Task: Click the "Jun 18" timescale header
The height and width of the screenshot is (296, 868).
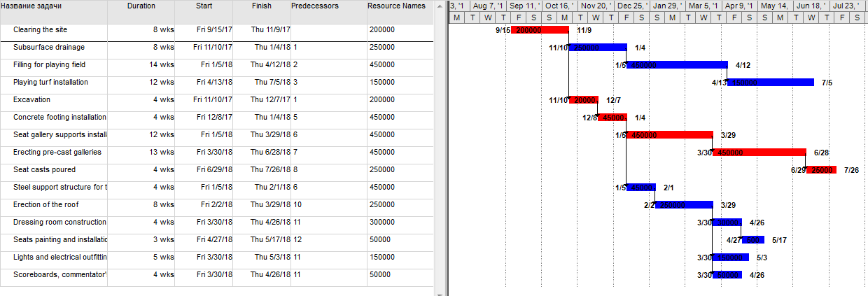Action: click(811, 6)
